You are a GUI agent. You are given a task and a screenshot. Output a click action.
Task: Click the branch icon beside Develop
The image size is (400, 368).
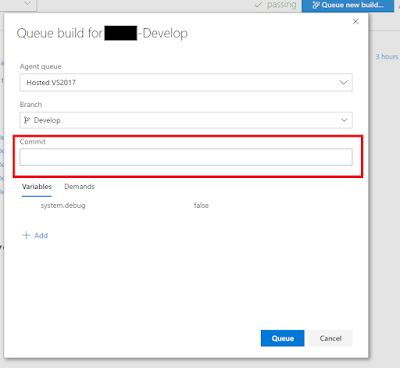tap(27, 120)
